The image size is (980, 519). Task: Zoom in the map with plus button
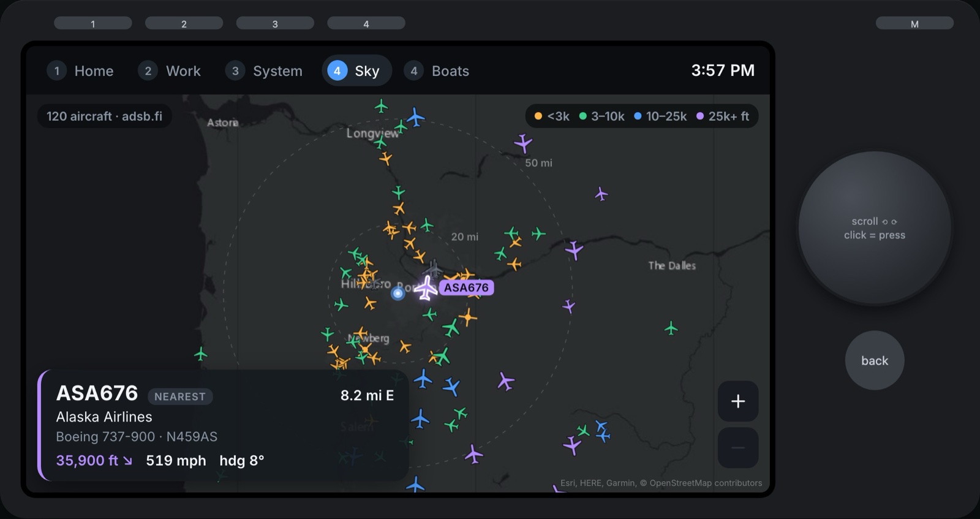click(738, 401)
